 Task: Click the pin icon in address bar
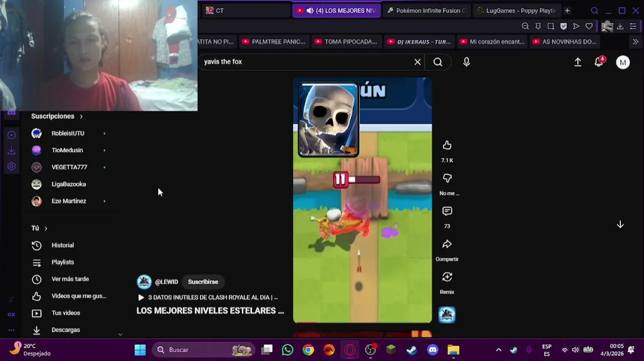pos(538,26)
